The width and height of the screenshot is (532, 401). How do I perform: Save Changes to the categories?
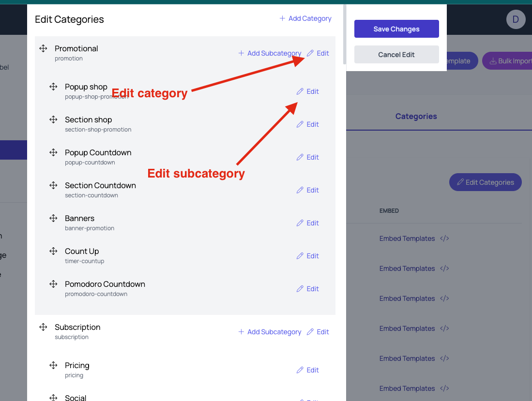coord(396,29)
